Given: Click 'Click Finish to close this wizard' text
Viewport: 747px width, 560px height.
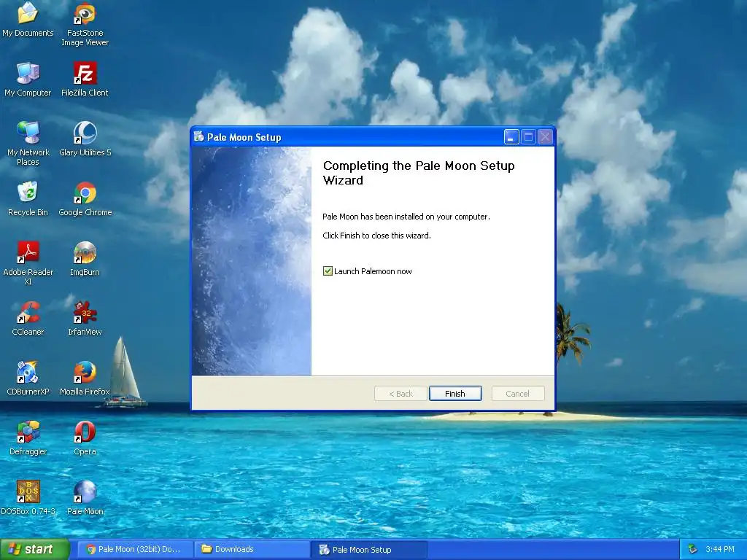Looking at the screenshot, I should point(376,236).
